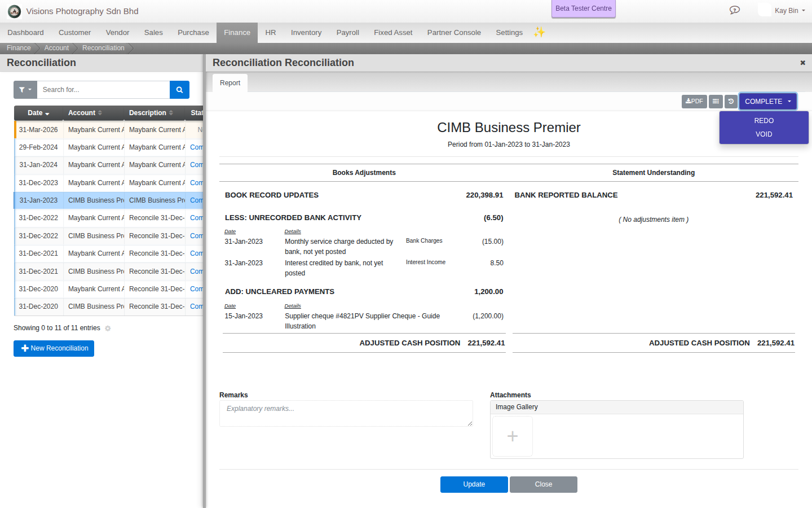Go to Account in the breadcrumb
Viewport: 812px width, 508px height.
[x=56, y=48]
